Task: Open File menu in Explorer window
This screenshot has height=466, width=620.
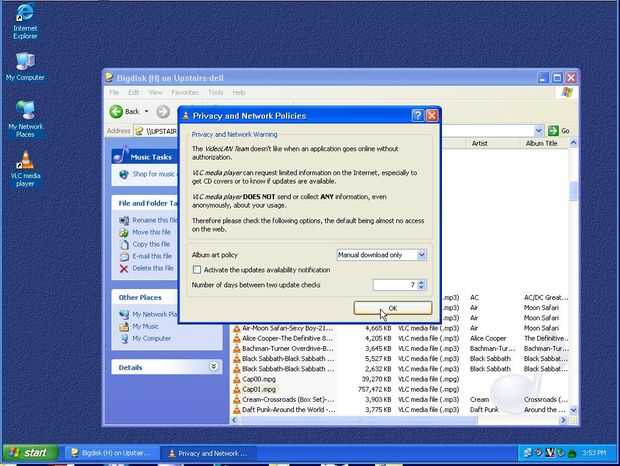Action: pos(114,92)
